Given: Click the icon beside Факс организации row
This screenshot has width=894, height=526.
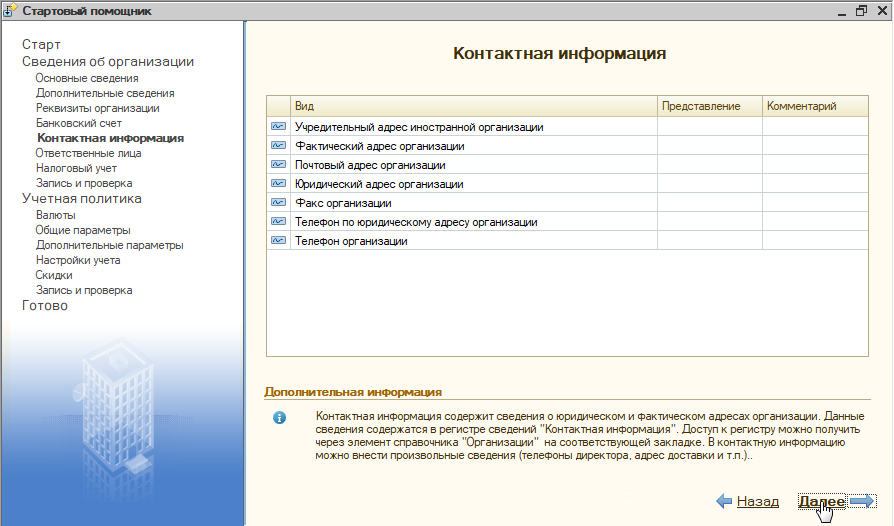Looking at the screenshot, I should tap(278, 203).
